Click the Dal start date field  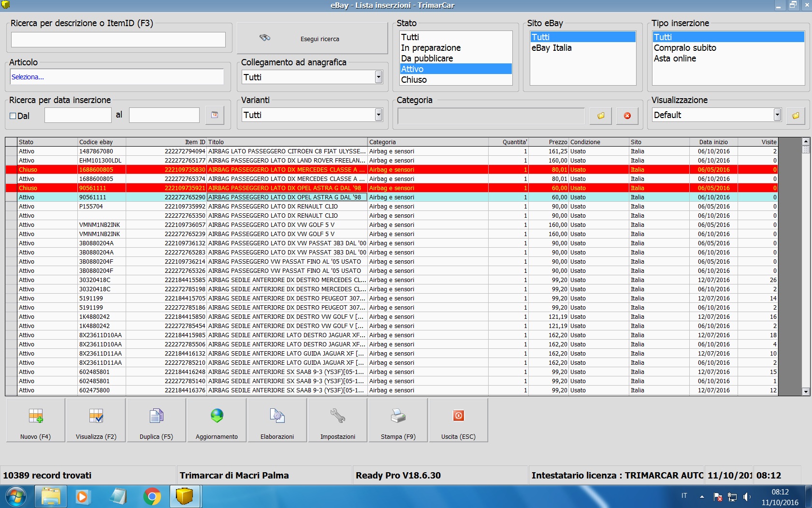(78, 115)
